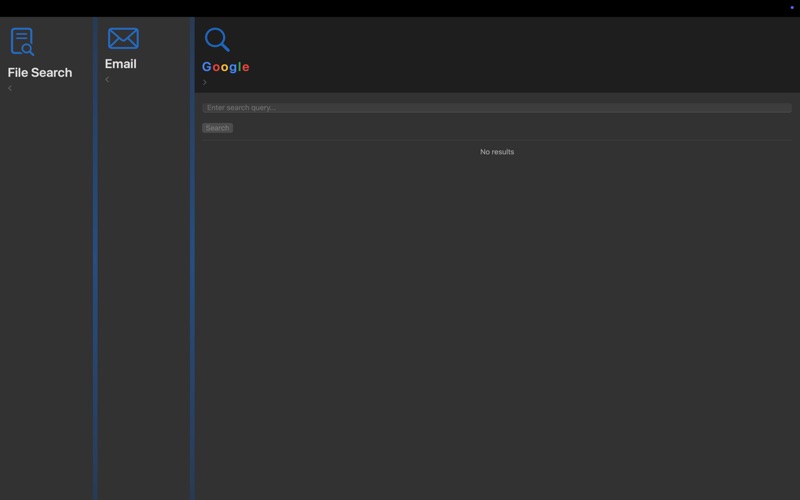Select the File Search panel title
This screenshot has height=500, width=800.
tap(40, 72)
